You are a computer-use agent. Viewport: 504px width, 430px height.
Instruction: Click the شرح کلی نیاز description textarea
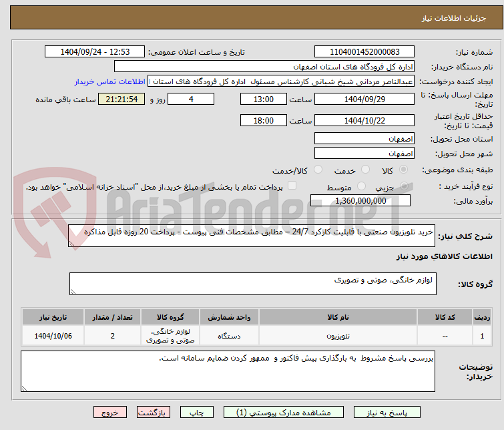pyautogui.click(x=252, y=236)
